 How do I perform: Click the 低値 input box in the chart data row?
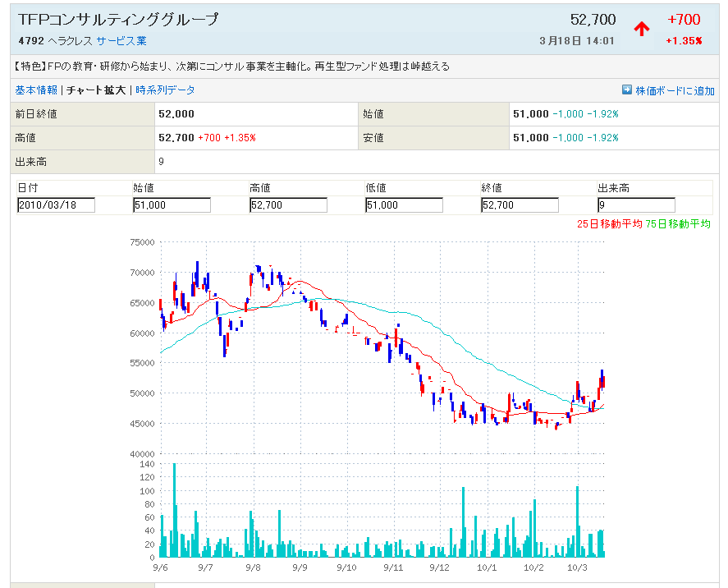(405, 205)
